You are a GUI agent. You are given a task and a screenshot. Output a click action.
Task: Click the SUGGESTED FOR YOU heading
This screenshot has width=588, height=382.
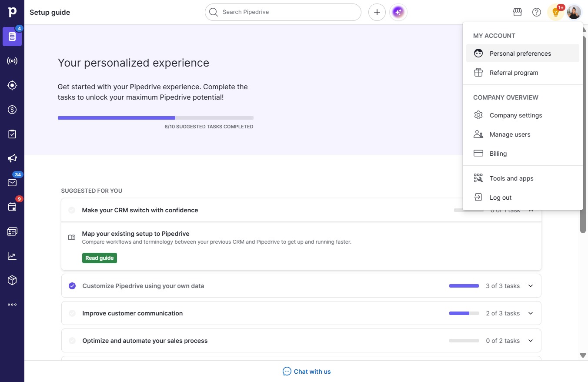pyautogui.click(x=92, y=191)
